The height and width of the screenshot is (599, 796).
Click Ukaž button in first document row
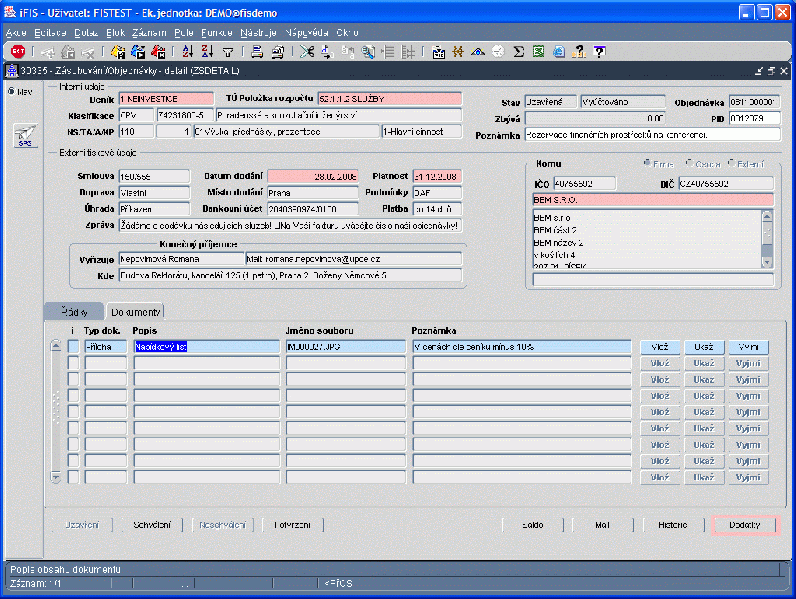704,347
